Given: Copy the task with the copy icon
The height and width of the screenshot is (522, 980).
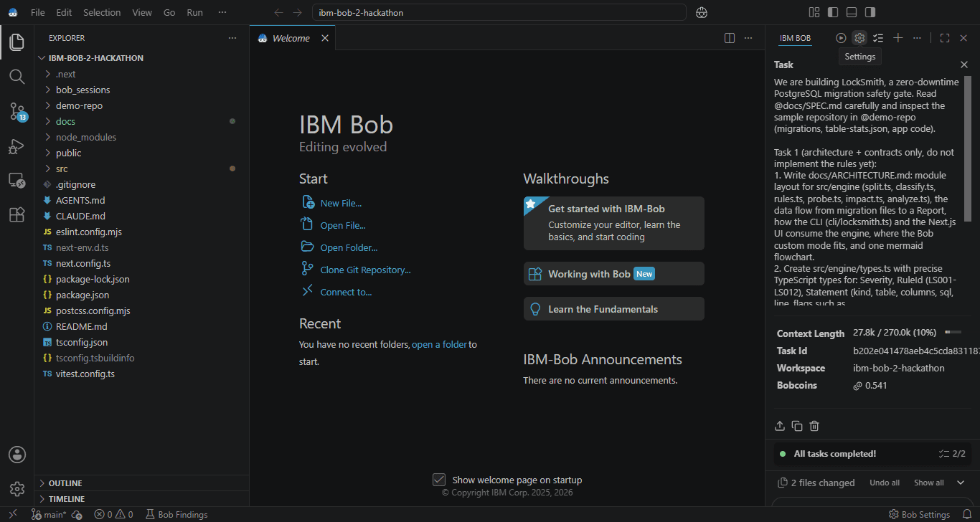Looking at the screenshot, I should click(797, 426).
